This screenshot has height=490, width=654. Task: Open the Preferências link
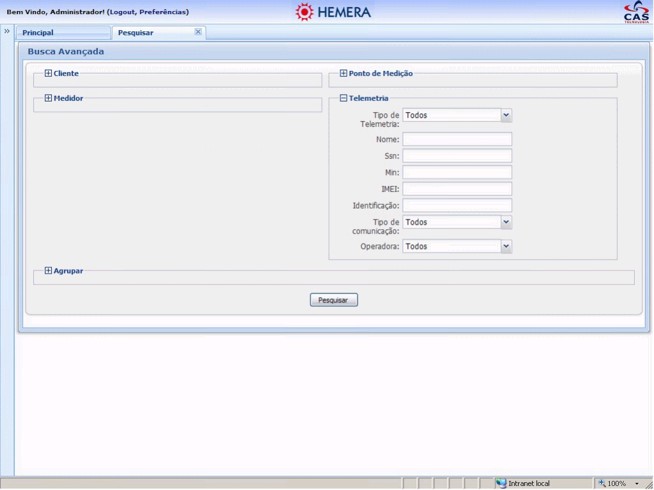163,12
